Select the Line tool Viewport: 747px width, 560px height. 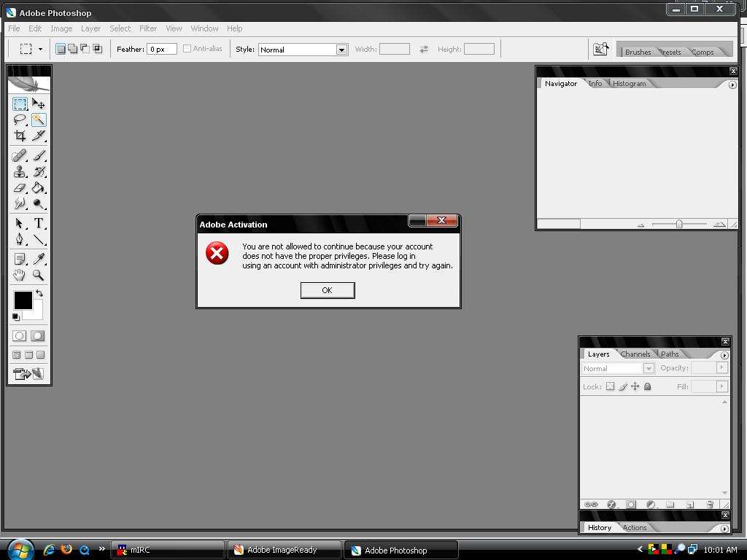click(39, 239)
